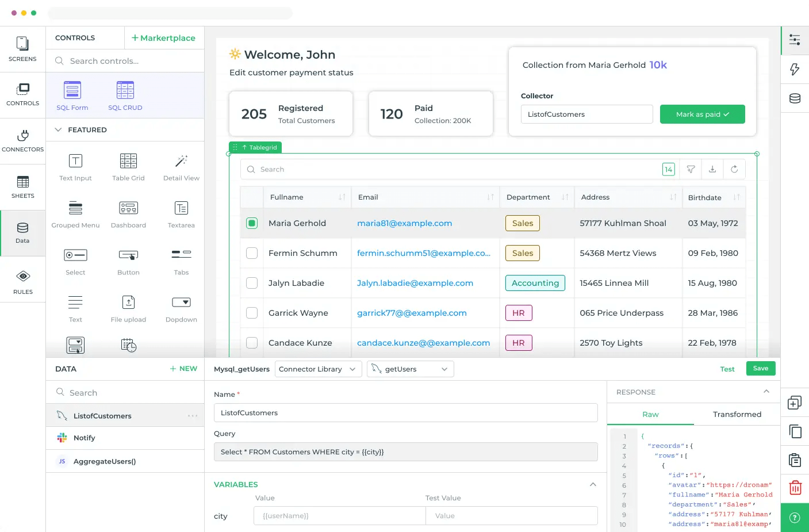Open the Rules panel in the left sidebar
Screen dimensions: 809x532
(x=22, y=281)
